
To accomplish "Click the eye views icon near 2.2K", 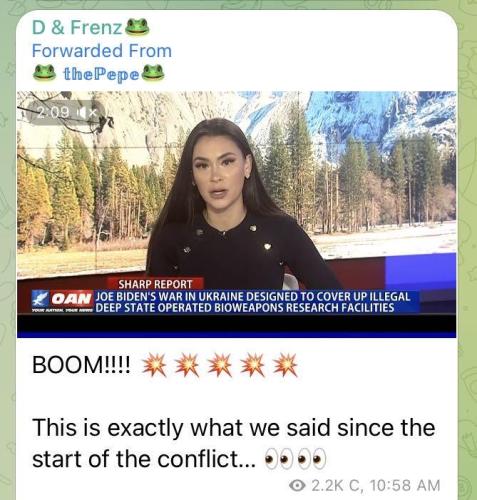I will [297, 485].
